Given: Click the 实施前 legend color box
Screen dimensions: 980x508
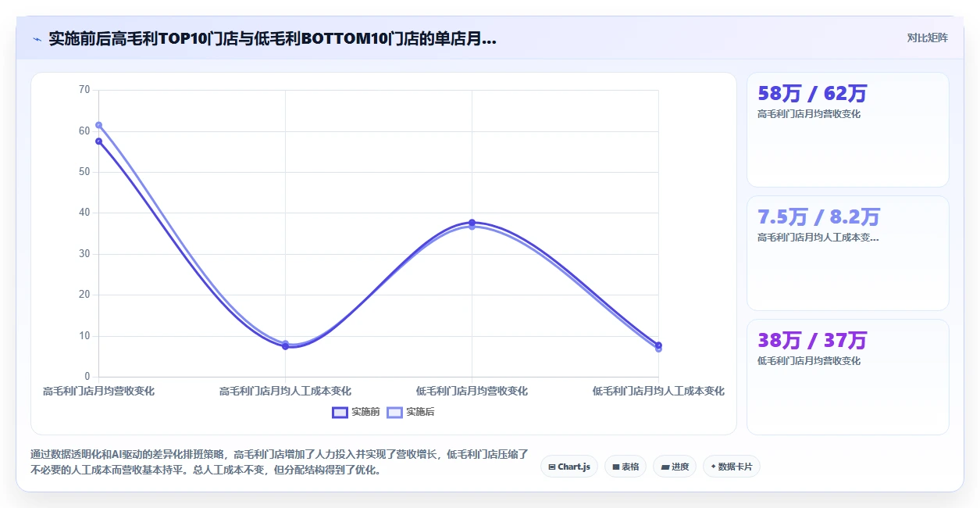Looking at the screenshot, I should (x=340, y=412).
